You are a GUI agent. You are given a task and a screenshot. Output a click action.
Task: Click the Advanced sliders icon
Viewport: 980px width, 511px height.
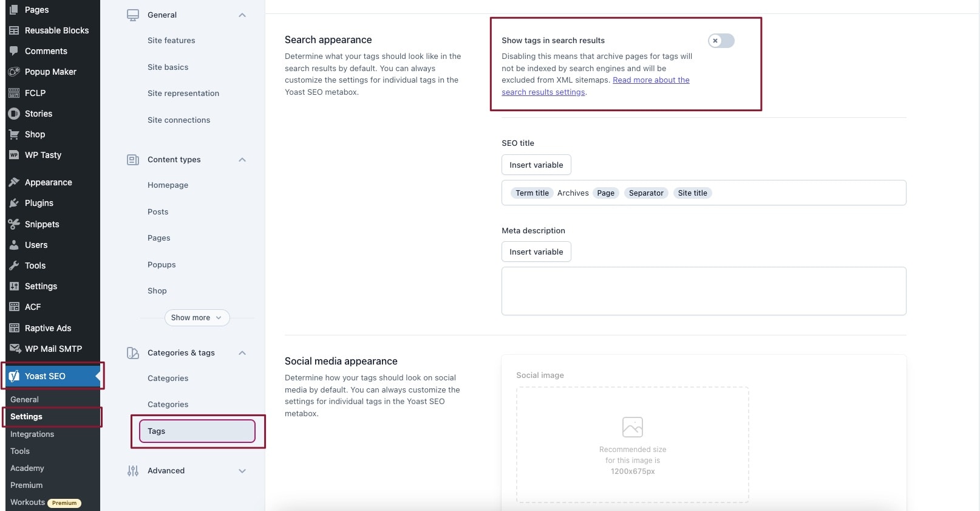[133, 471]
